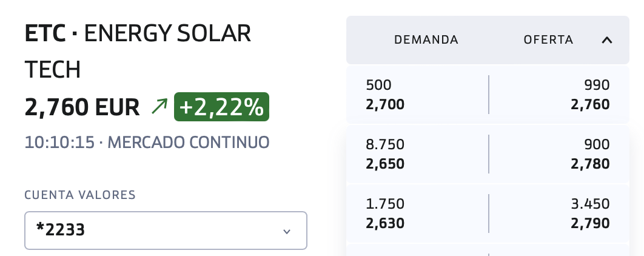Collapse the order book with the chevron
The height and width of the screenshot is (256, 644).
pyautogui.click(x=606, y=40)
